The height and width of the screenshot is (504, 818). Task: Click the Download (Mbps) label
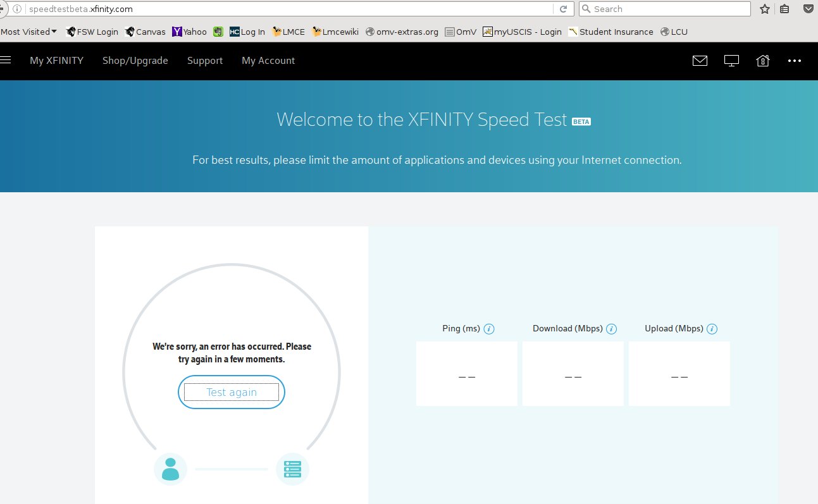[x=567, y=329]
